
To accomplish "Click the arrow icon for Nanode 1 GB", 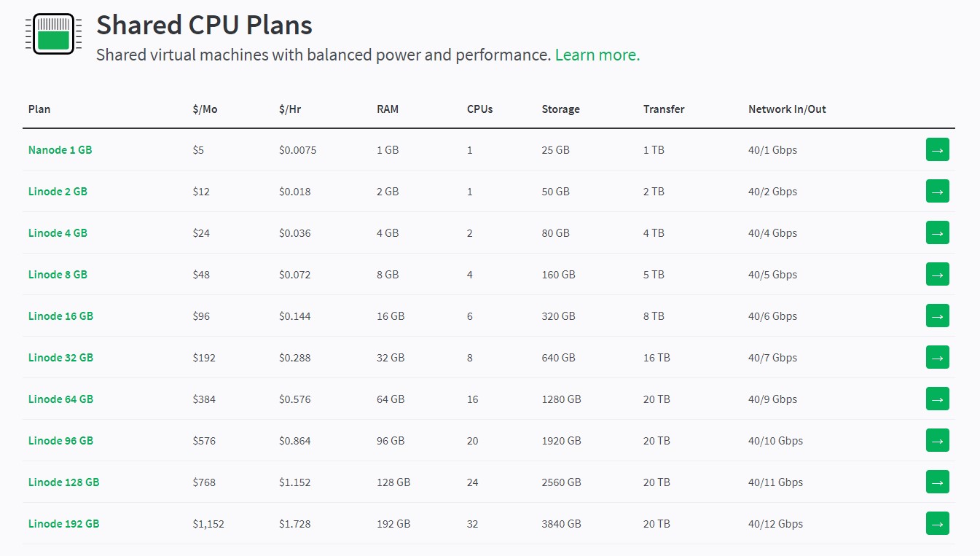I will tap(937, 149).
